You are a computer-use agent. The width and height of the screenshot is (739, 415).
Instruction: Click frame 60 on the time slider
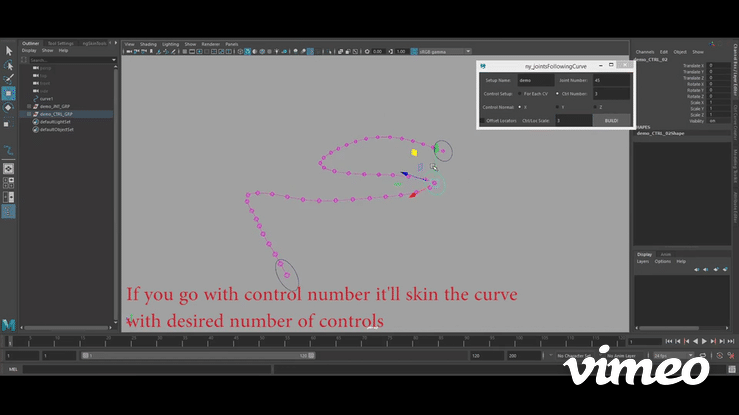coord(313,341)
